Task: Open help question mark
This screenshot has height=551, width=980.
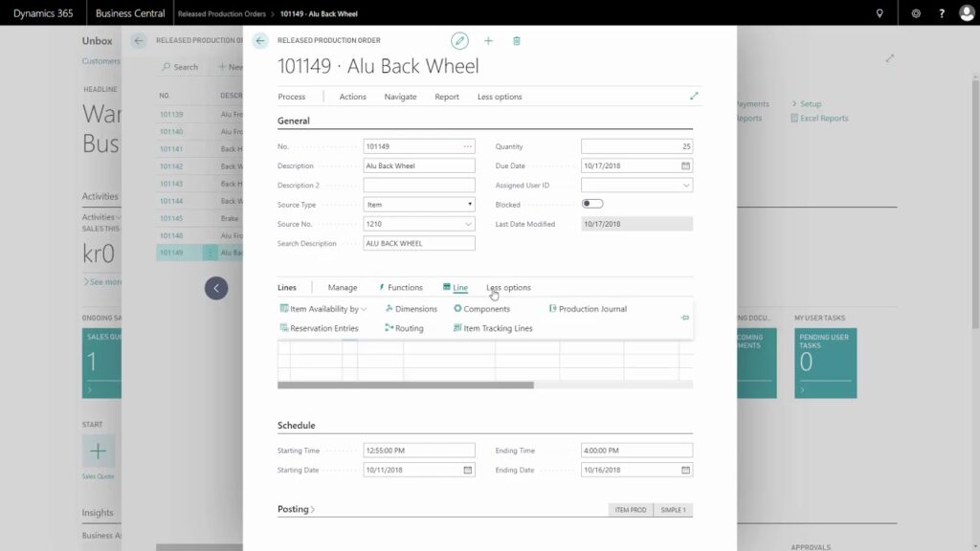Action: pos(942,13)
